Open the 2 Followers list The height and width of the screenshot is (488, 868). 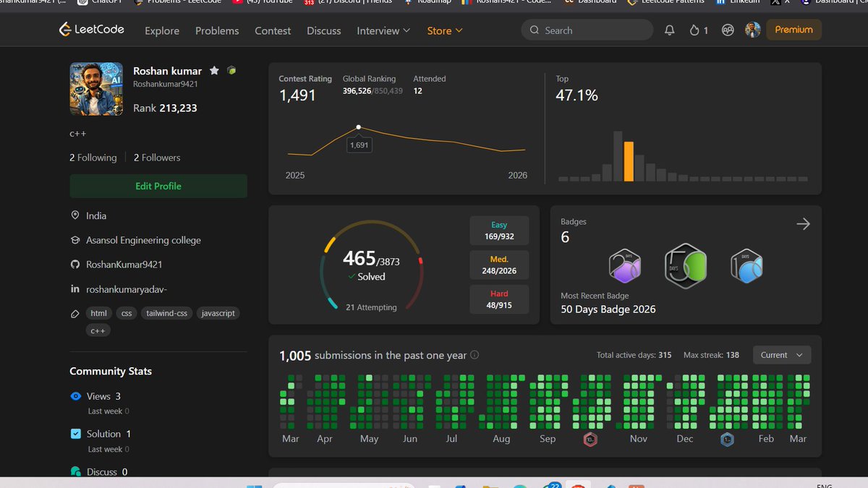(x=157, y=158)
